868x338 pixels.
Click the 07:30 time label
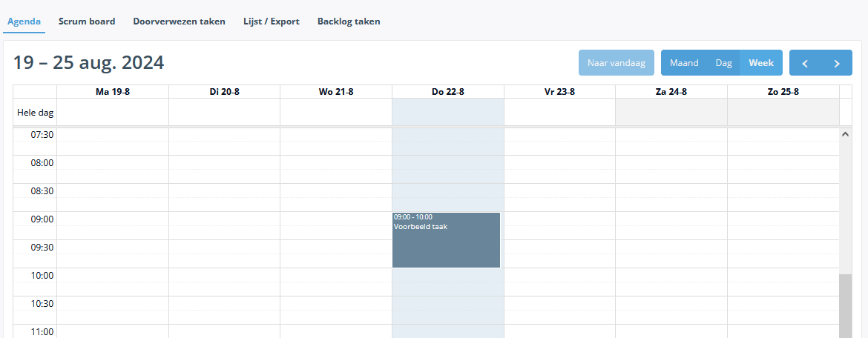pos(43,134)
